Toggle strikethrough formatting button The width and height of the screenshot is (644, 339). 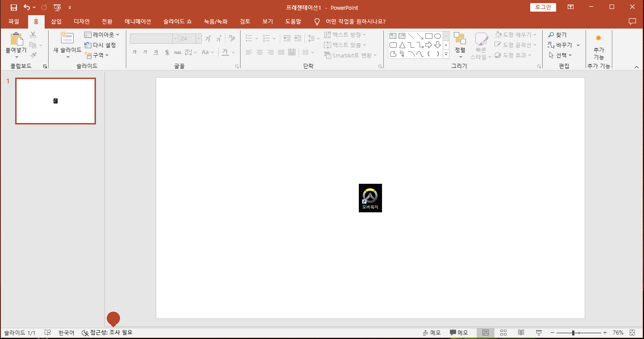(178, 52)
